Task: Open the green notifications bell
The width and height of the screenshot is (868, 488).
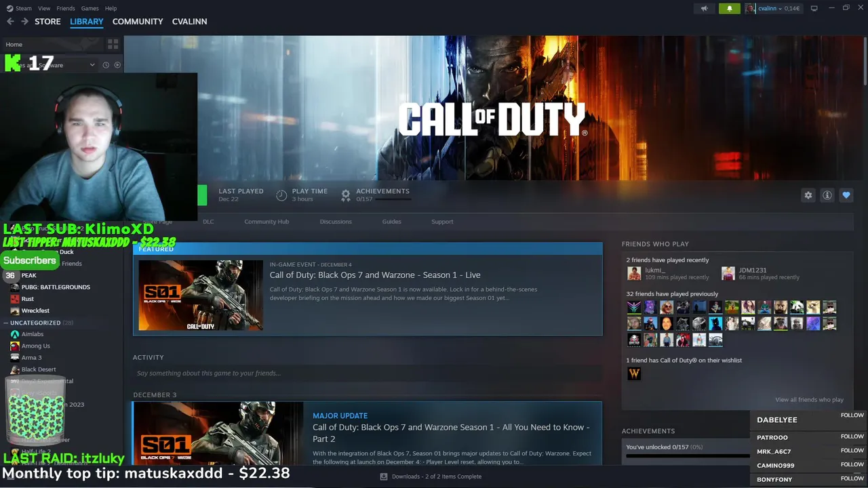Action: 730,8
